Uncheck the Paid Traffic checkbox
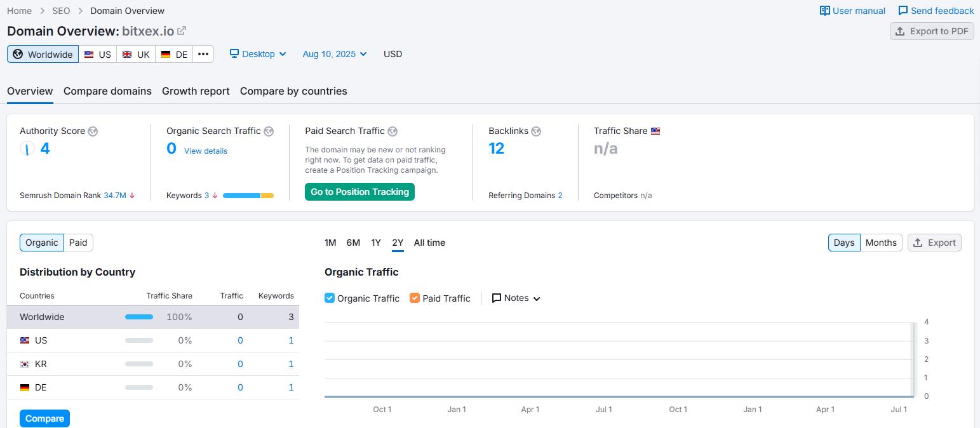Viewport: 980px width, 428px height. pyautogui.click(x=415, y=298)
